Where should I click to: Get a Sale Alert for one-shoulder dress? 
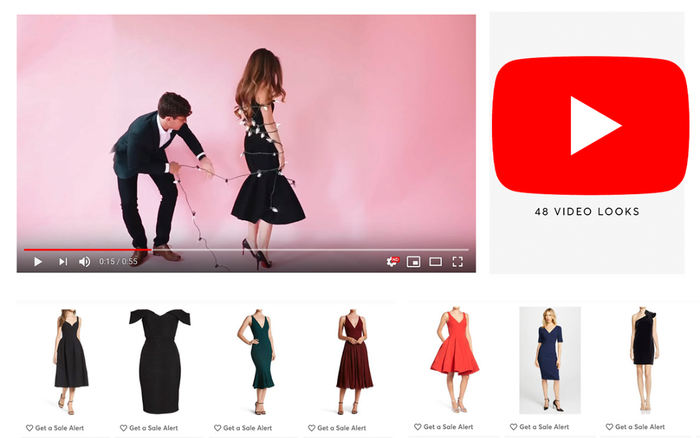(x=635, y=427)
